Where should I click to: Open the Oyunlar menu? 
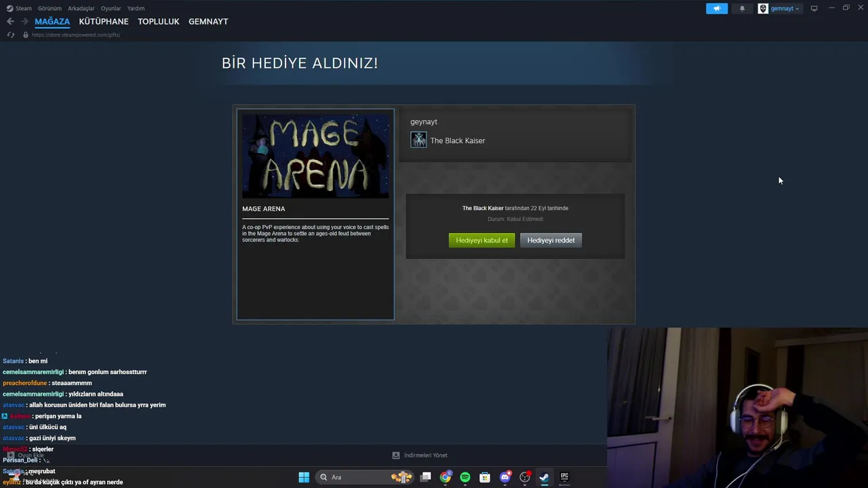[111, 8]
